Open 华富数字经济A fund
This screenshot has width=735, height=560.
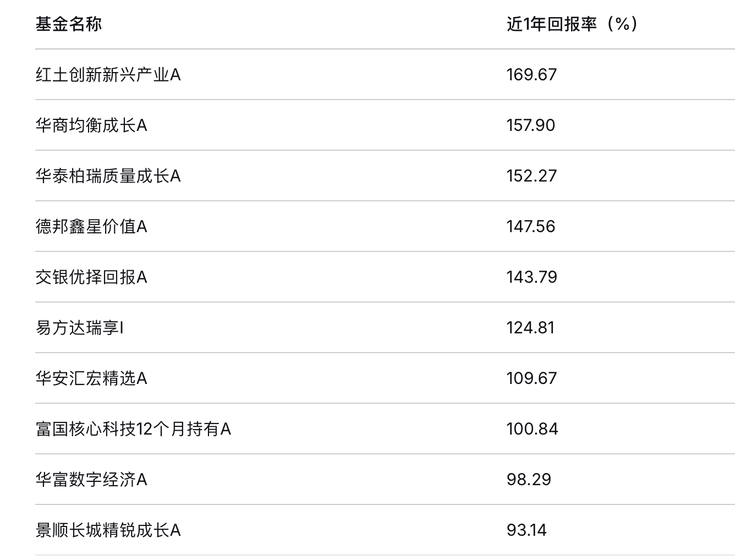91,480
